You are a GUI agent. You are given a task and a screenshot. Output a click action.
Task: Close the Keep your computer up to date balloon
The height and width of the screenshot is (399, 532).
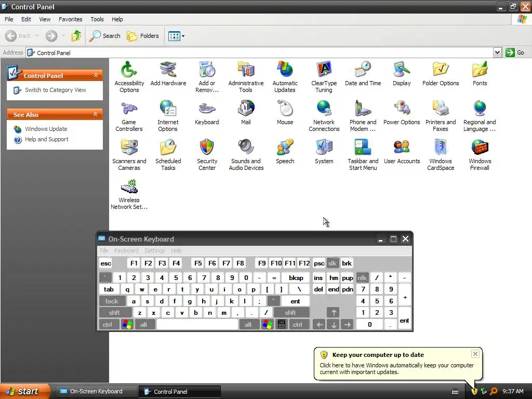[475, 354]
